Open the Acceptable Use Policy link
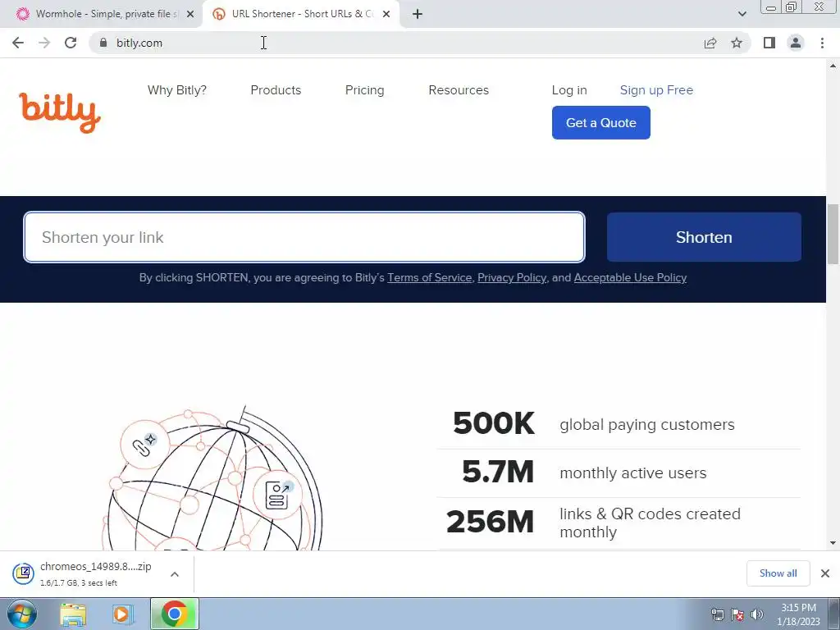Viewport: 840px width, 630px height. pos(630,277)
